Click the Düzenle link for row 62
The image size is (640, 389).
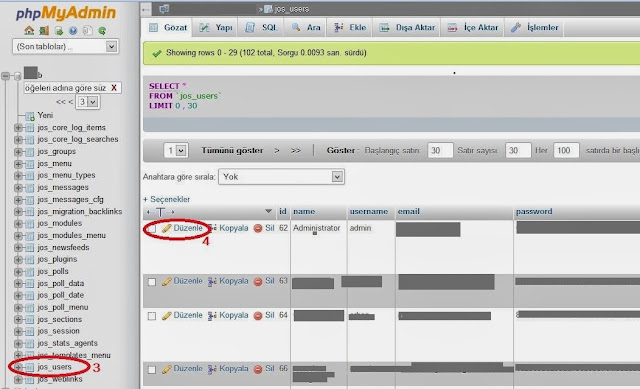coord(188,228)
